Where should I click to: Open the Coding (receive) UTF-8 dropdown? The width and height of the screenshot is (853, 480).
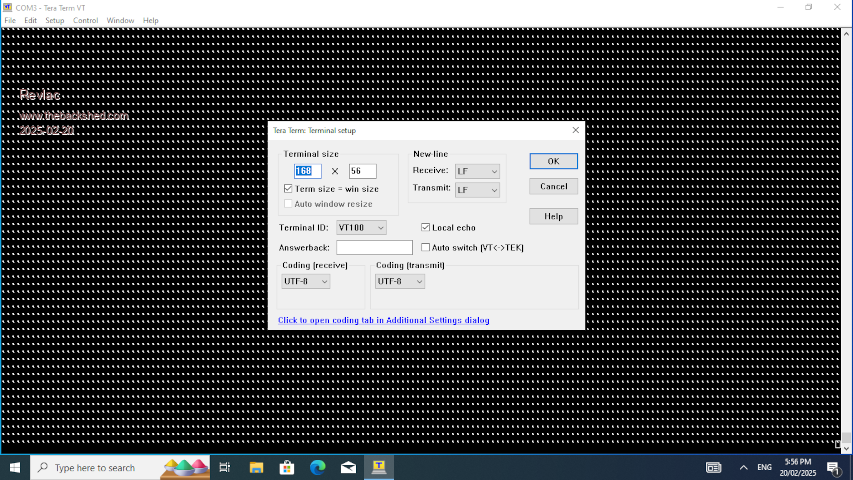(x=306, y=282)
